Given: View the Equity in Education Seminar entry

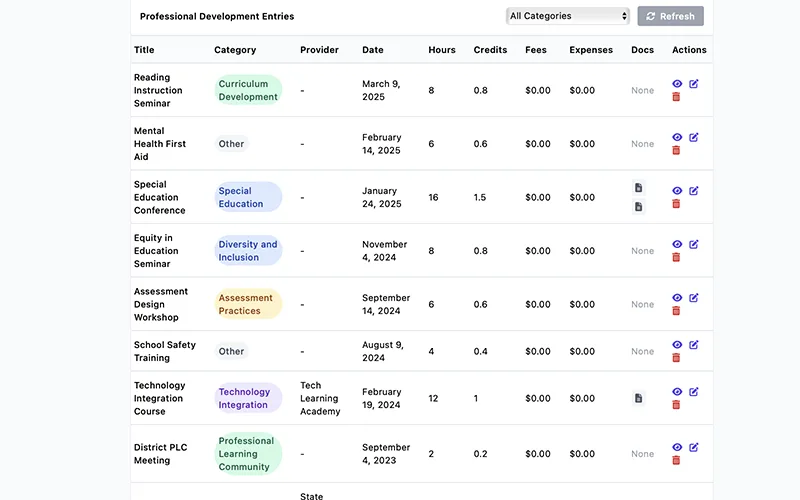Looking at the screenshot, I should pyautogui.click(x=677, y=244).
